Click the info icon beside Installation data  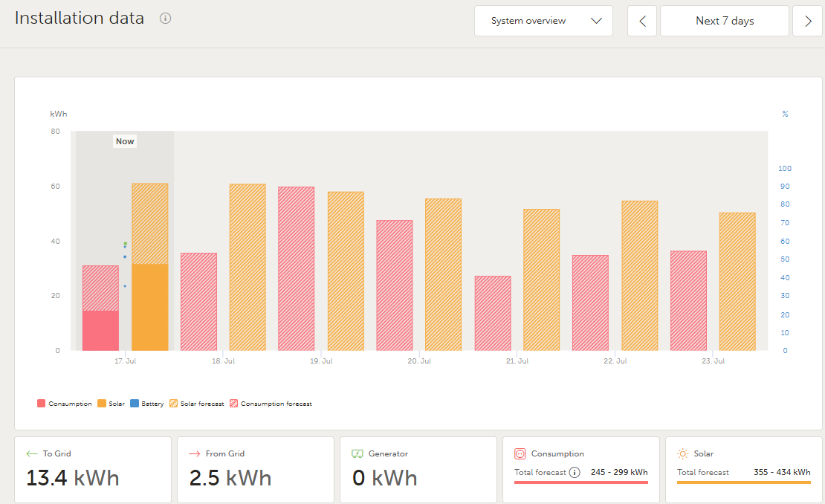pos(166,19)
